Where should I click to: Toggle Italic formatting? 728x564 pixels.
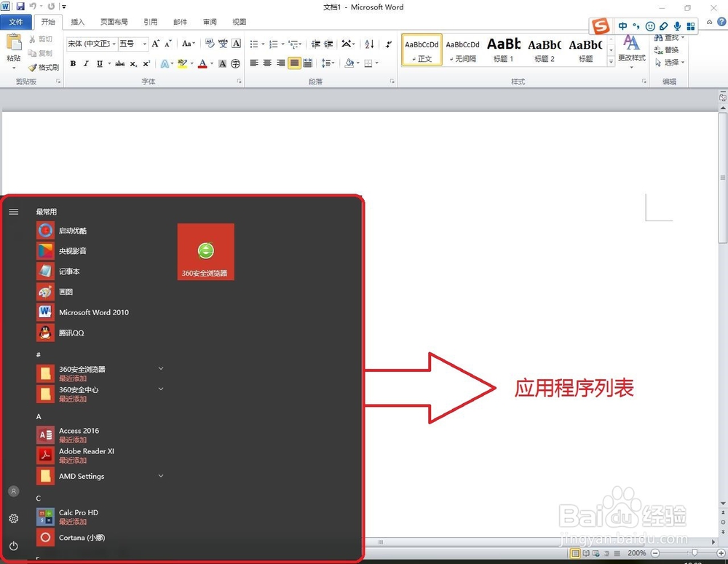86,63
